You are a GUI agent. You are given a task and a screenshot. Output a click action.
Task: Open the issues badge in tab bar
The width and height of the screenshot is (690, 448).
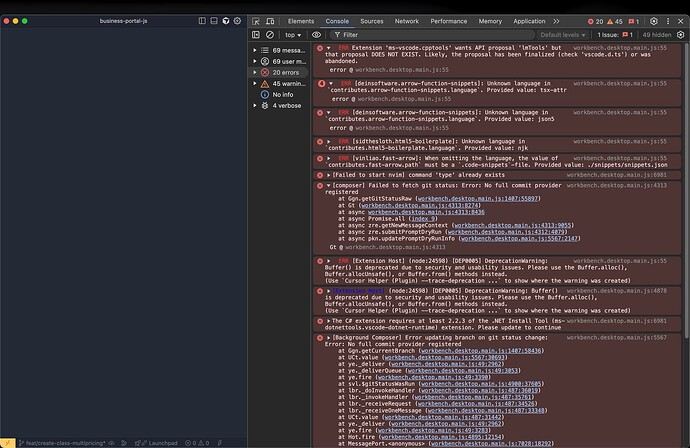634,21
